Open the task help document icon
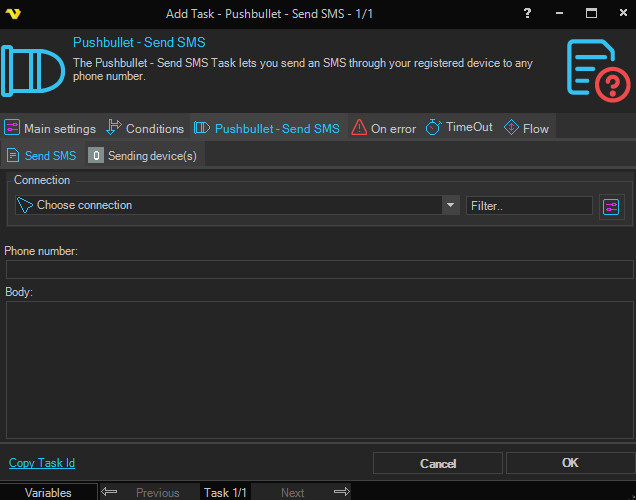The image size is (636, 500). (597, 71)
